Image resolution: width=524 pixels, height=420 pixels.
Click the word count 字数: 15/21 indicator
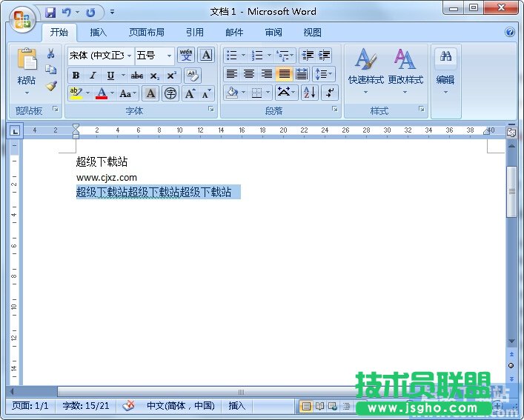86,406
